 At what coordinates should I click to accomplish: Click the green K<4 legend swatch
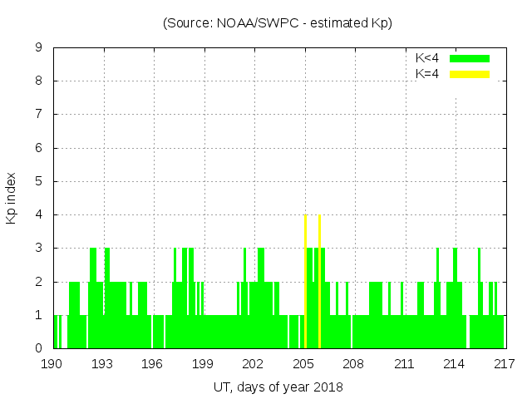470,58
